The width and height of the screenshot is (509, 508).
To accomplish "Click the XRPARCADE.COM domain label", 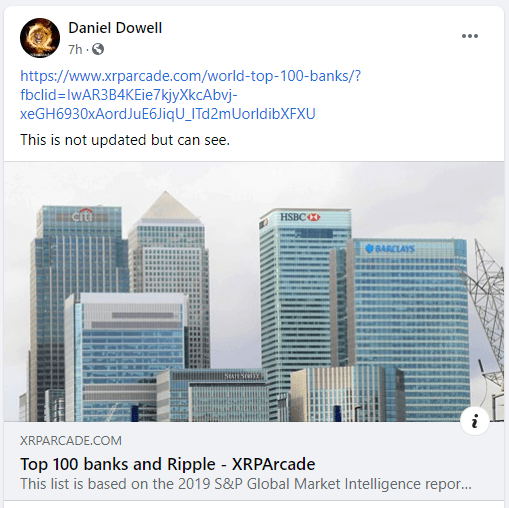I will click(71, 441).
